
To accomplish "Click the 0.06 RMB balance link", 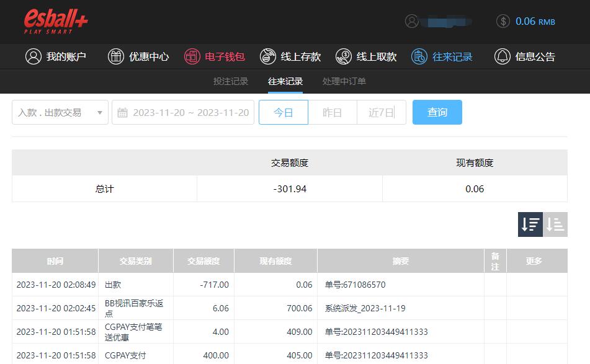I will point(535,21).
